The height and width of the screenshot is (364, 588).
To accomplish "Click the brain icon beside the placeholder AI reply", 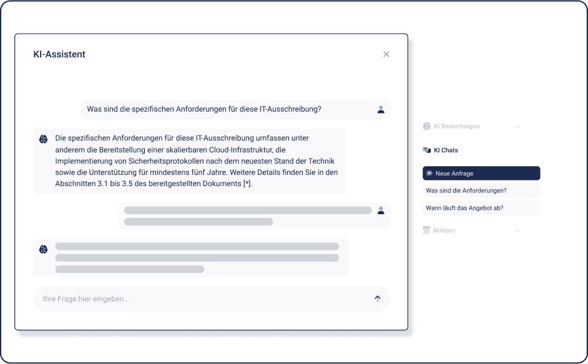I will [x=44, y=249].
